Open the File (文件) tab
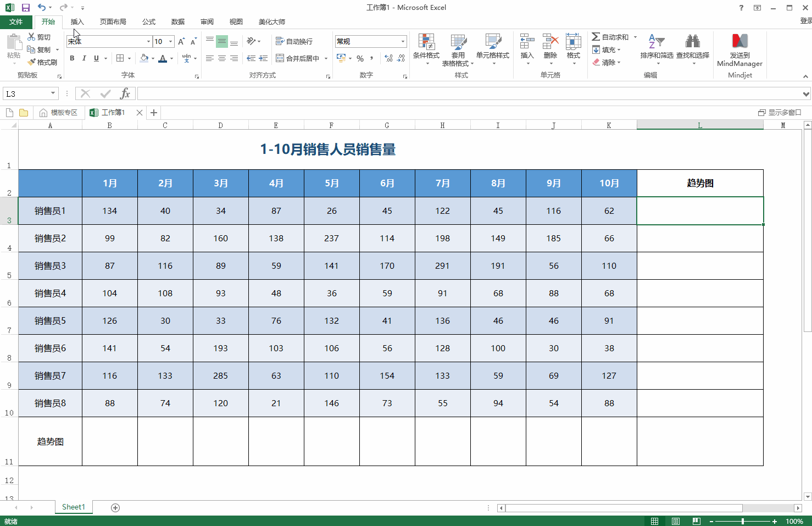 16,21
